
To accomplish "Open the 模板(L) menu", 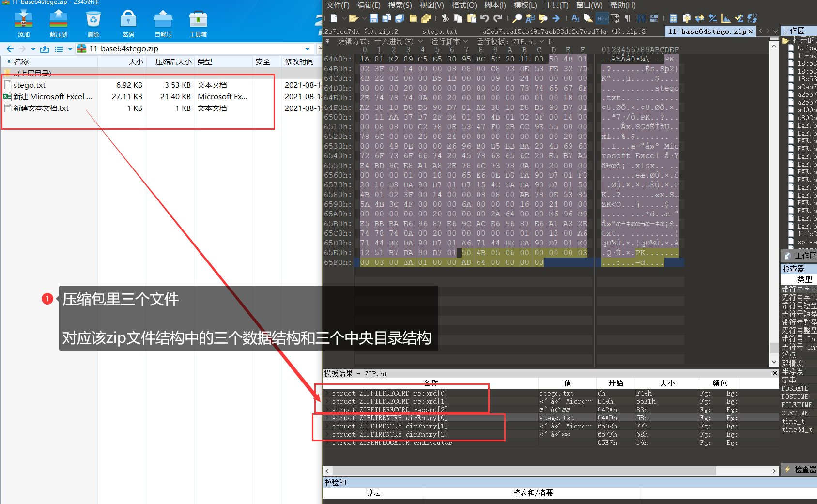I will click(x=525, y=5).
